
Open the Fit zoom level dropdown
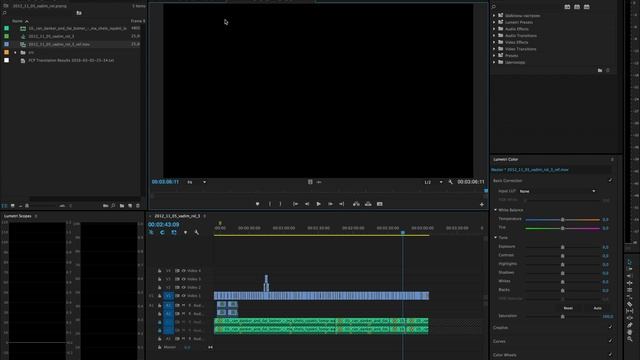pos(197,182)
